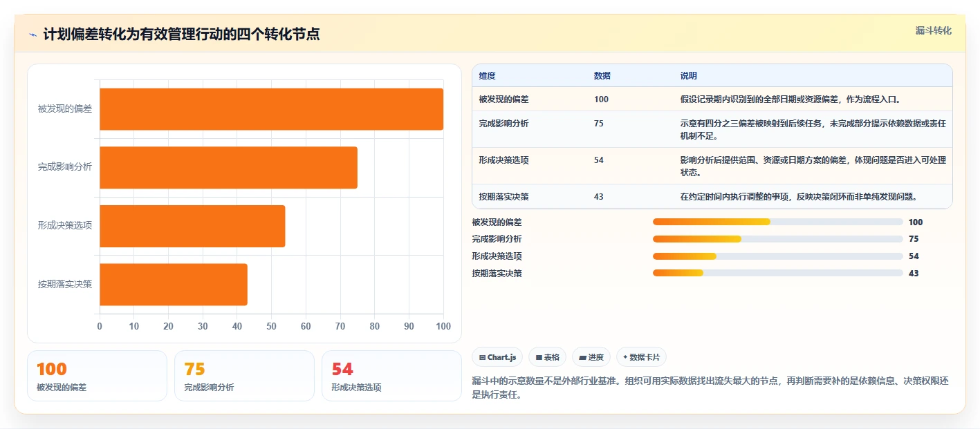Click the Chart.js tag

[x=497, y=357]
